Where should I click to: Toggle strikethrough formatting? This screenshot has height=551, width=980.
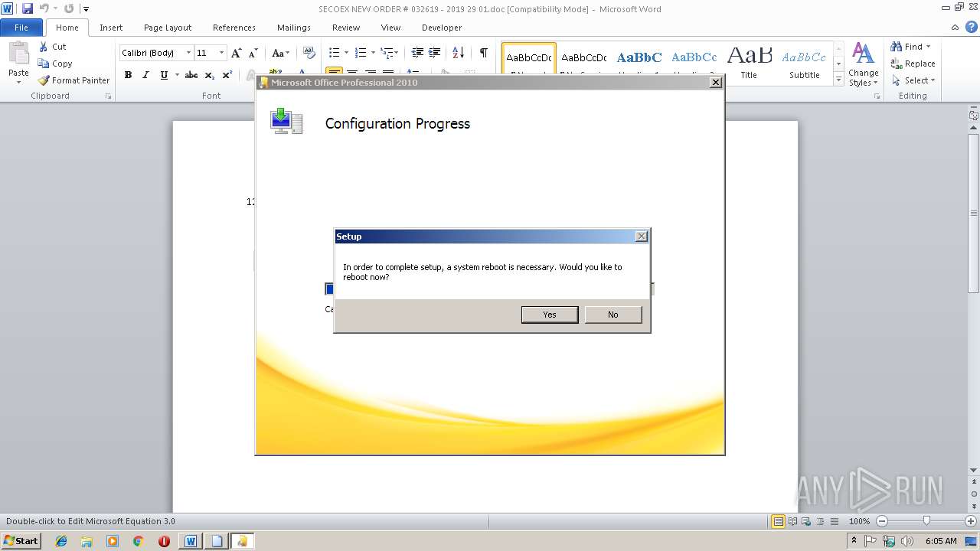point(191,75)
